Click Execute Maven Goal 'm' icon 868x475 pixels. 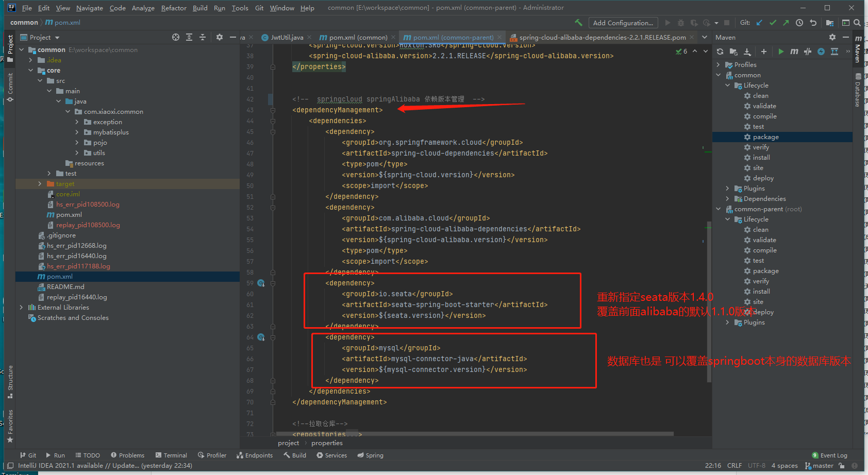tap(794, 52)
